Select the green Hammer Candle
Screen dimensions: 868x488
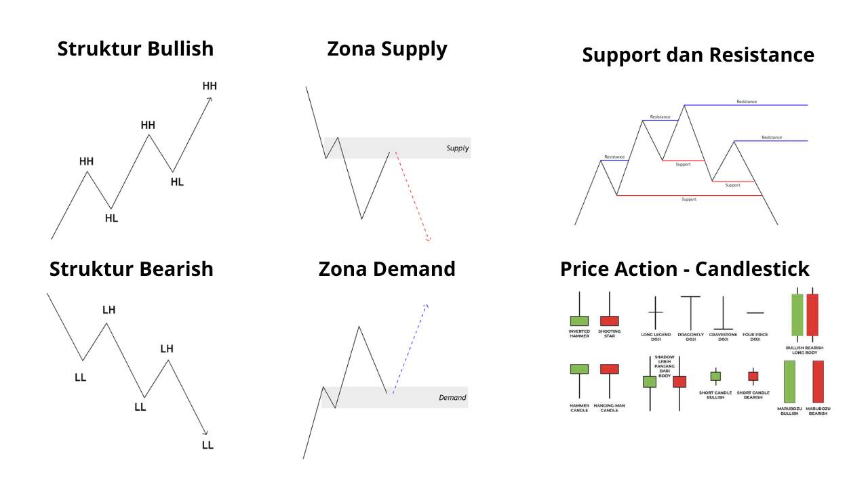coord(579,369)
